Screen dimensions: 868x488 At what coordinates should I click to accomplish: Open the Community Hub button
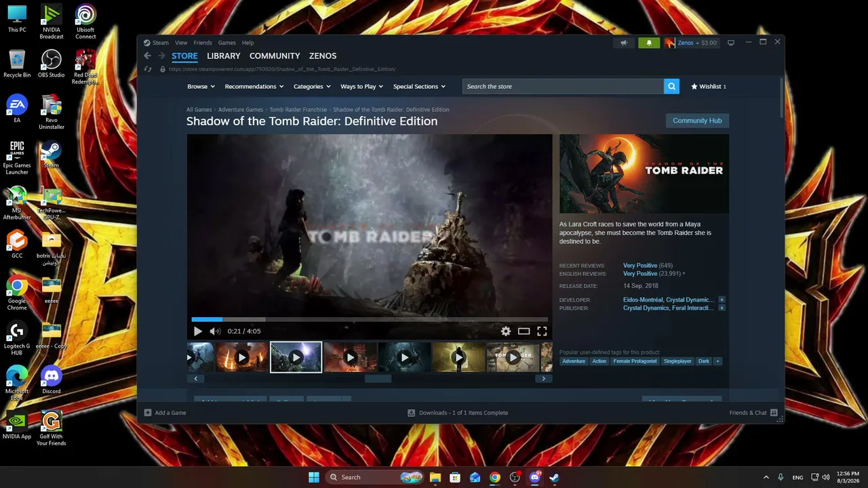697,121
